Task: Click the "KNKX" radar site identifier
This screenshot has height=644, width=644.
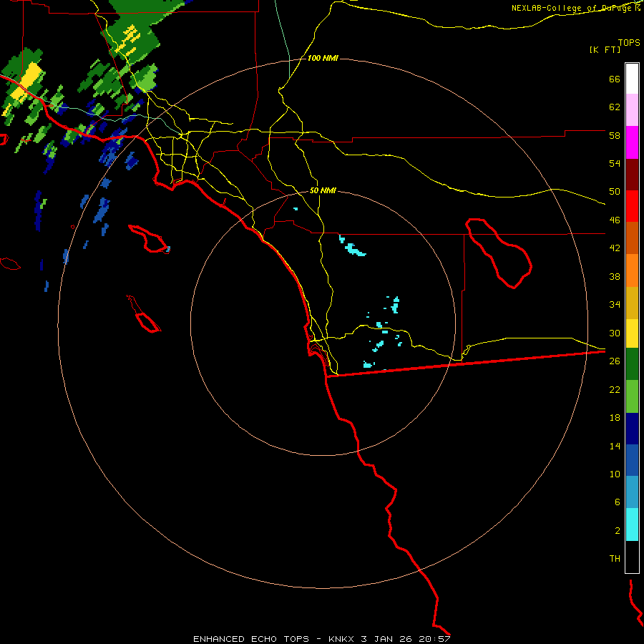Action: 341,639
